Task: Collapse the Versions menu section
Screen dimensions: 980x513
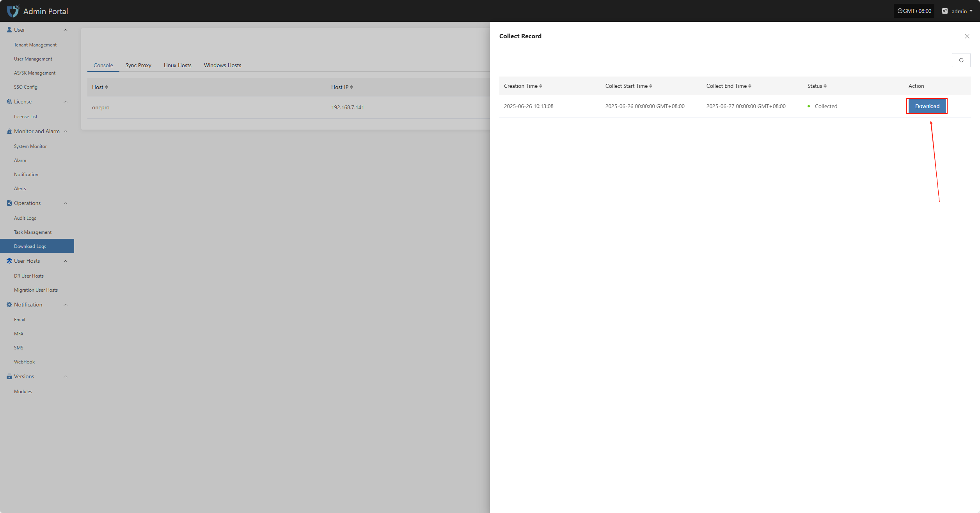Action: 66,376
